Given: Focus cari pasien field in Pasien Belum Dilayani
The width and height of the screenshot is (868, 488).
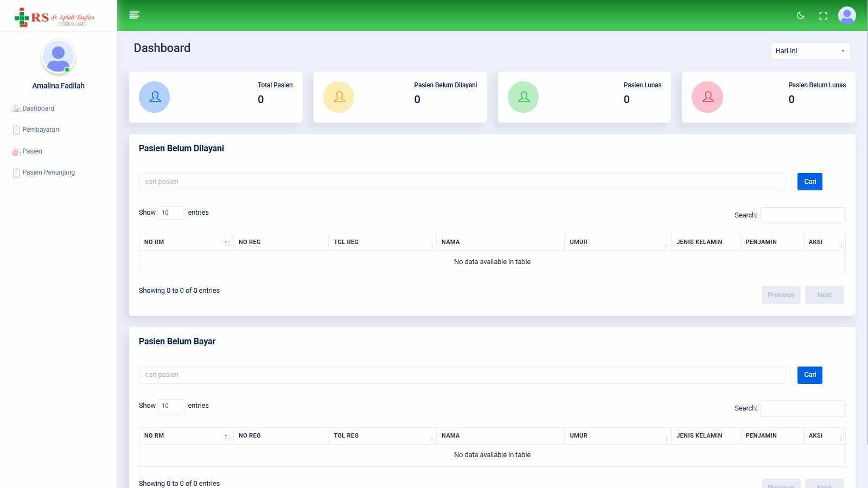Looking at the screenshot, I should pyautogui.click(x=462, y=182).
